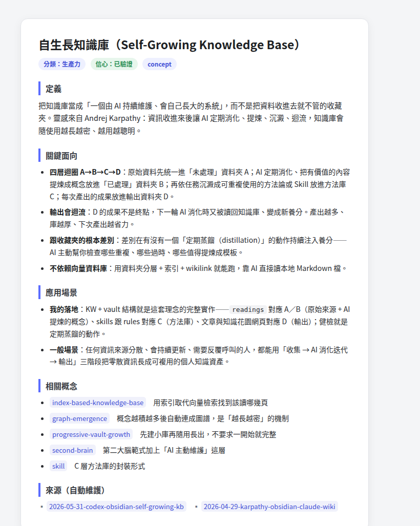
Task: Open source 2026-05-31-codex-obsidian-self-growing-kb
Action: (x=116, y=507)
